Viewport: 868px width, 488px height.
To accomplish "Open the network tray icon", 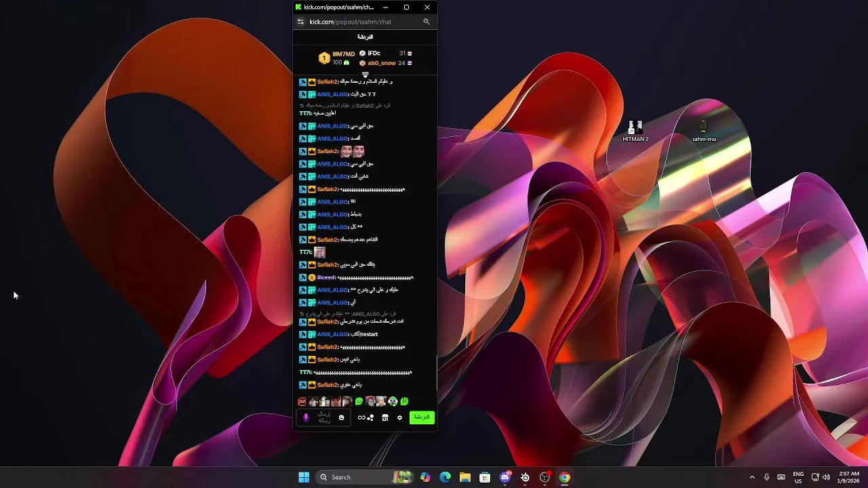I will coord(815,477).
